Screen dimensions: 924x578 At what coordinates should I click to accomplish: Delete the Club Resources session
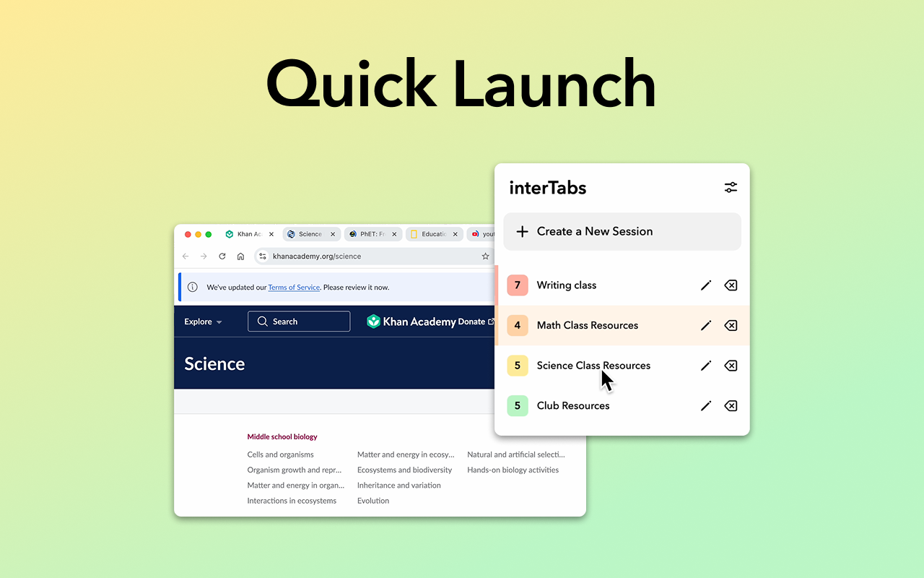coord(731,405)
